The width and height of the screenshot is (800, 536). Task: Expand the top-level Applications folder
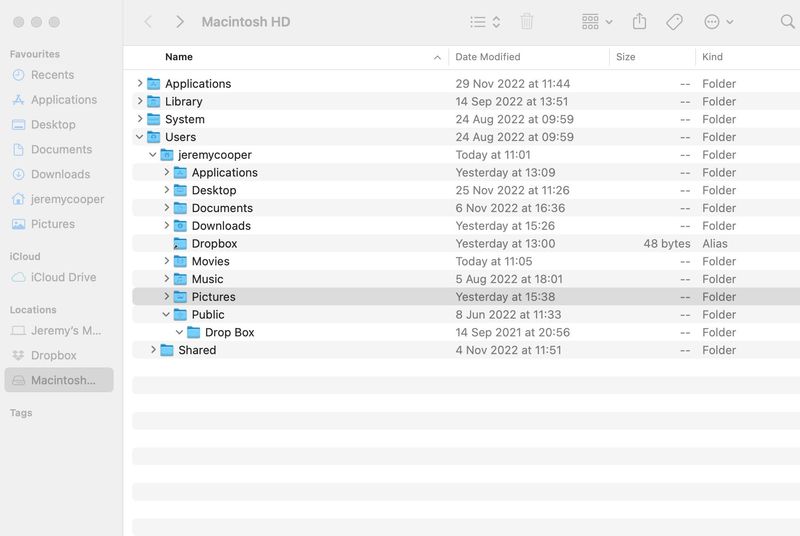pyautogui.click(x=140, y=83)
